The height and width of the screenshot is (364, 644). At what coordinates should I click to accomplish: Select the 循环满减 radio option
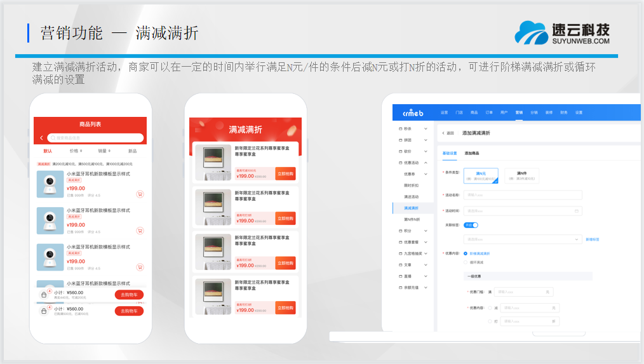466,262
